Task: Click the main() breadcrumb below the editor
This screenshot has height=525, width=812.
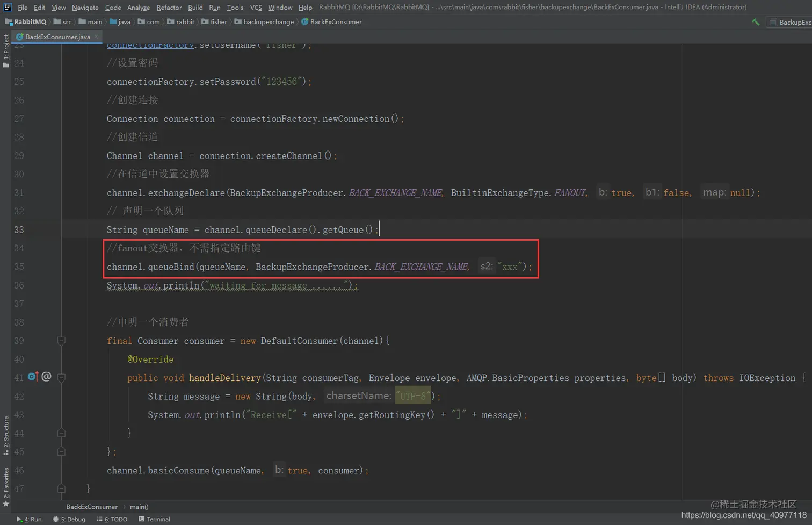Action: tap(139, 507)
